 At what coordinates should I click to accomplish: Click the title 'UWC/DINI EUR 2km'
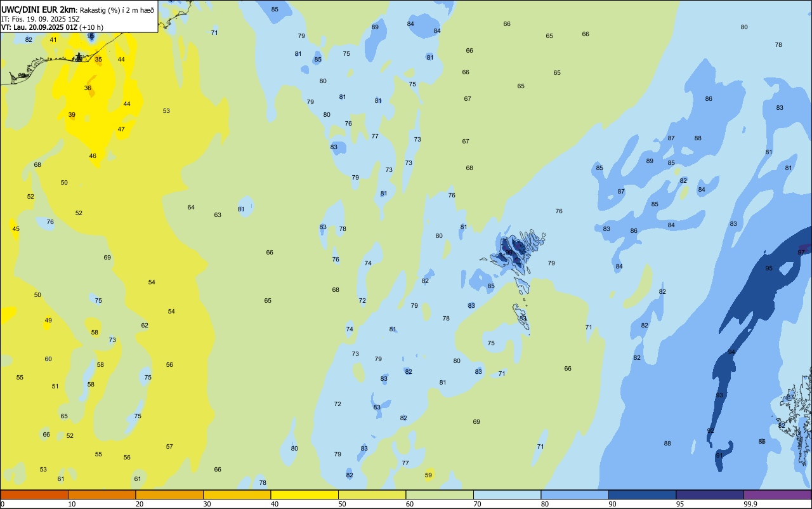click(x=39, y=10)
